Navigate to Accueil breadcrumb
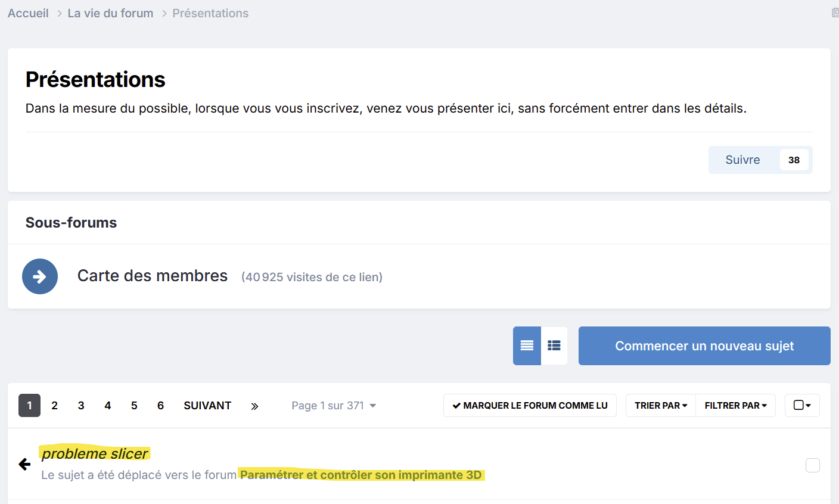Screen dimensions: 839x504 coord(28,13)
